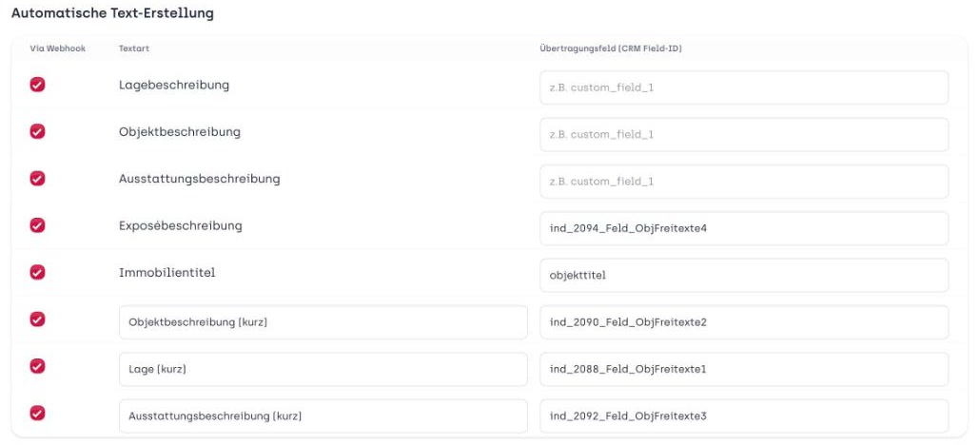Click the objekttitel input field

point(744,275)
